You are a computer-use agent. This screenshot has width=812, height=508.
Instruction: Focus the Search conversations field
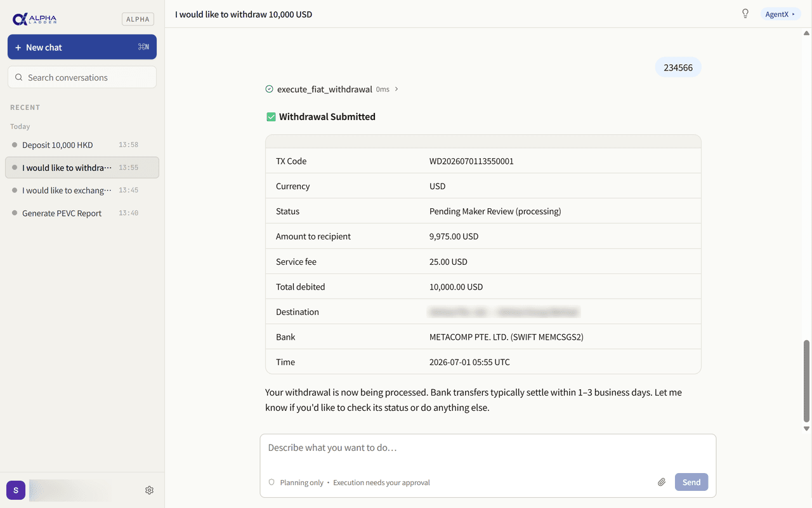[82, 77]
